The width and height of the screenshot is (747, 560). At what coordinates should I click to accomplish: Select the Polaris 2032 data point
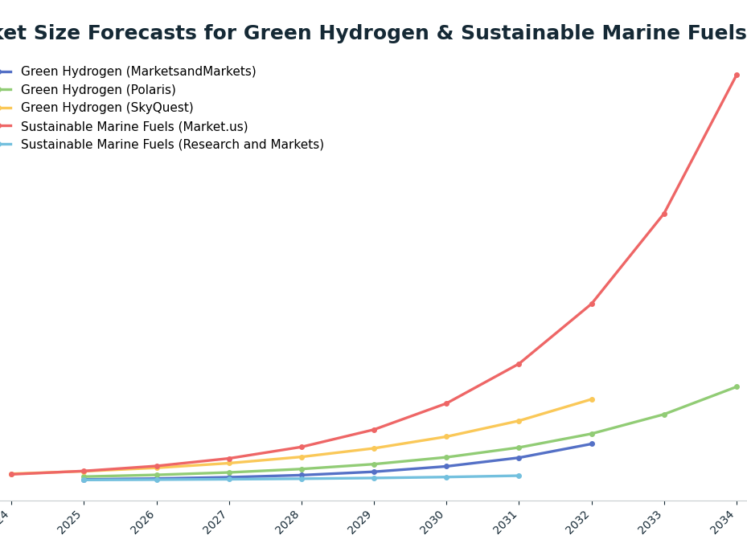tap(592, 434)
